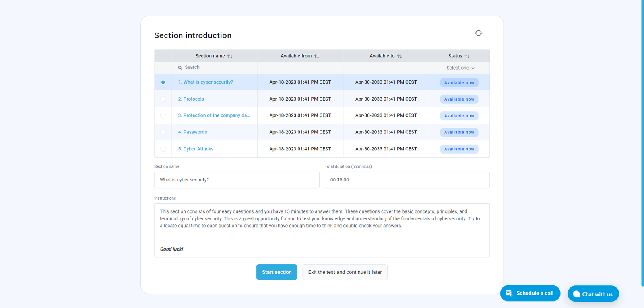Image resolution: width=644 pixels, height=308 pixels.
Task: Click the refresh icon in the top right
Action: click(x=478, y=33)
